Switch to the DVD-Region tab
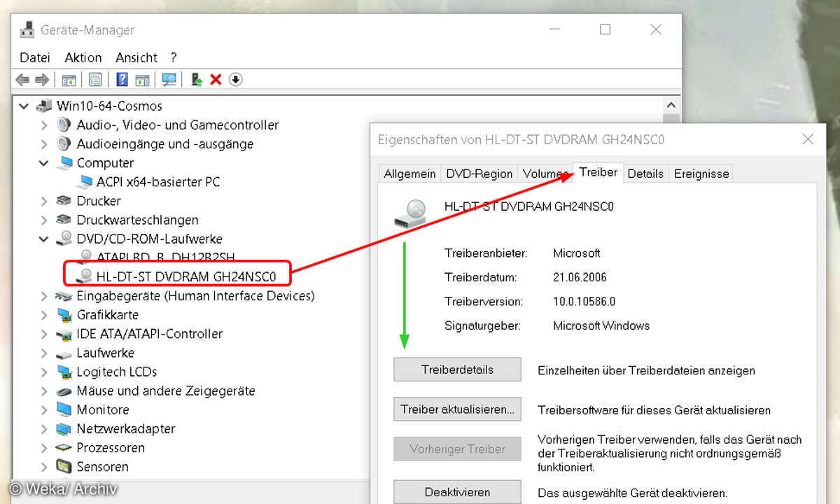 pyautogui.click(x=479, y=174)
